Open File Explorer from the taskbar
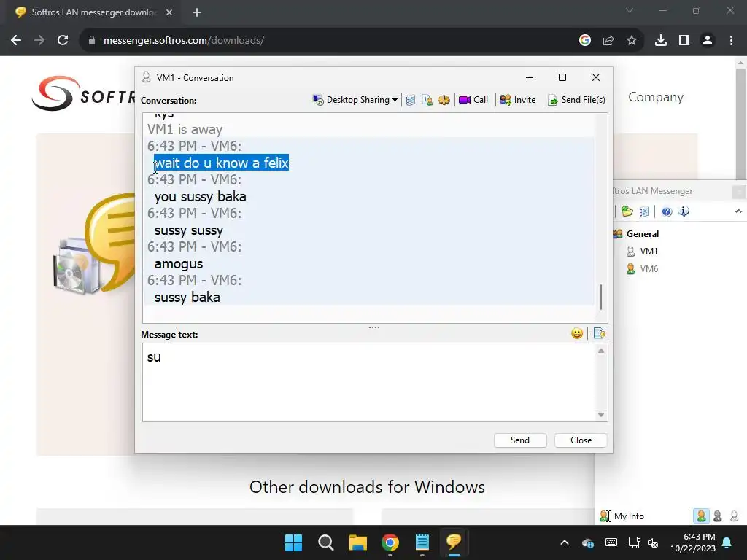Viewport: 747px width, 560px height. [x=357, y=542]
